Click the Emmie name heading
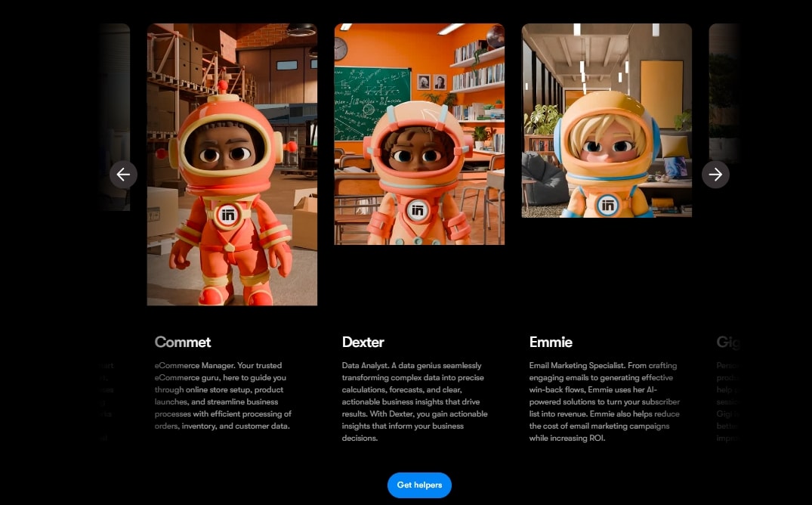The width and height of the screenshot is (812, 505). 551,342
